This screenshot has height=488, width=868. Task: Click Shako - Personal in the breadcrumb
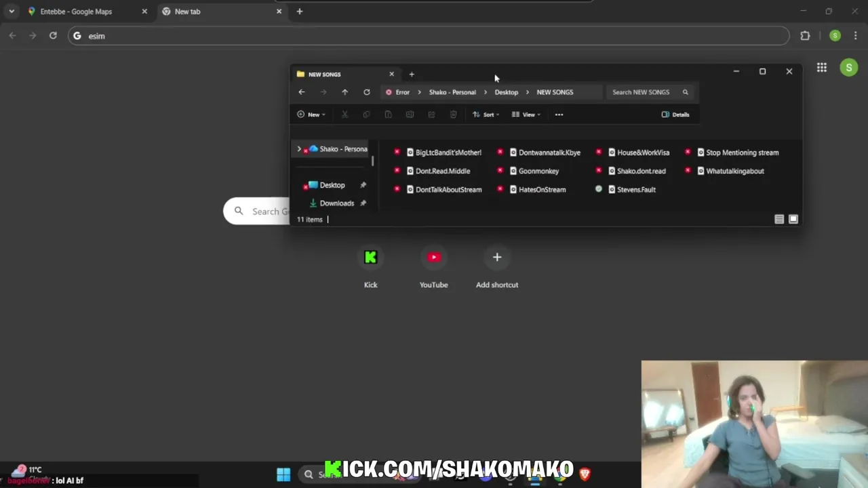452,92
